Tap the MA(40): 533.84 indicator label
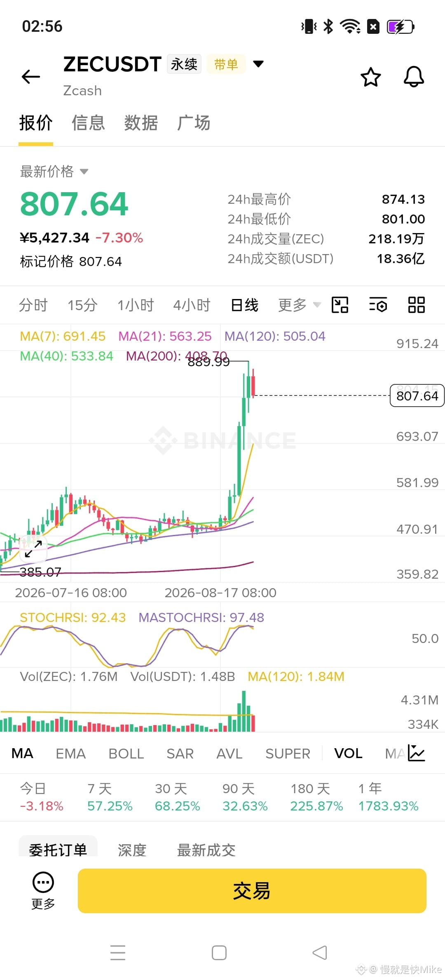Viewport: 445px width, 980px height. point(66,356)
